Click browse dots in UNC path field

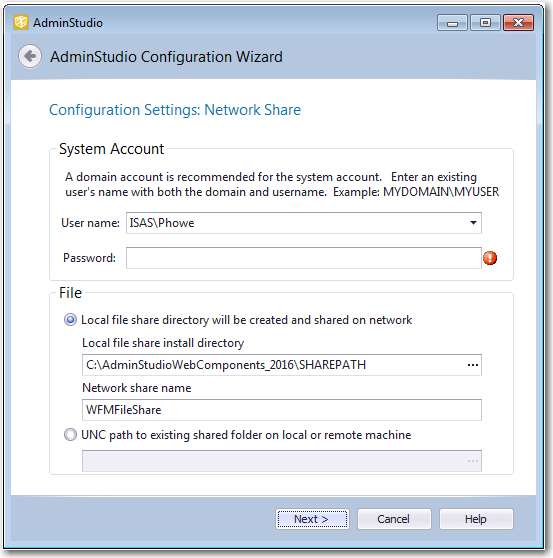coord(473,461)
